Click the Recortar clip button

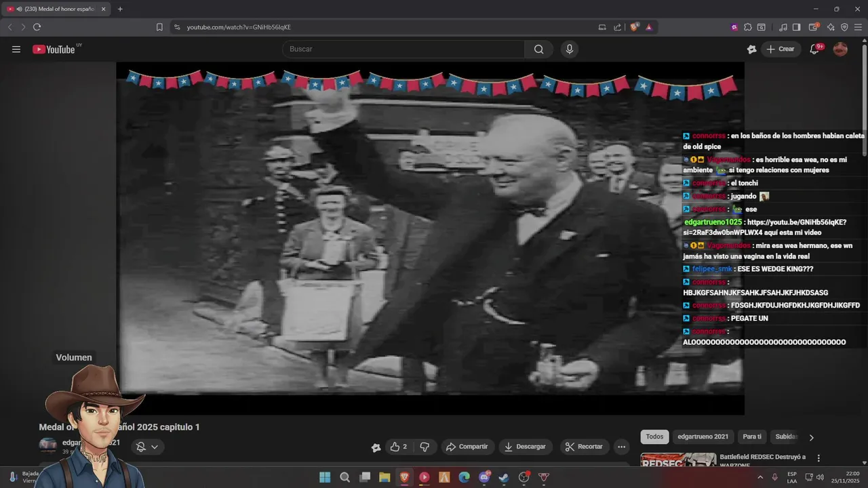[584, 447]
